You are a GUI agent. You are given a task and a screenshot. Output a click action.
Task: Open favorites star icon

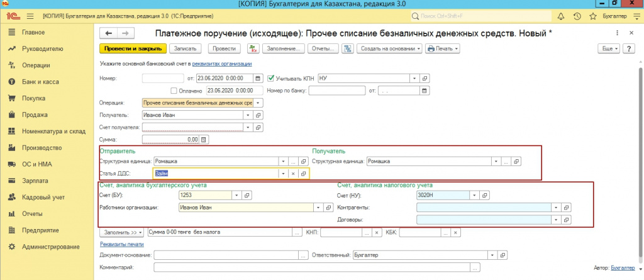point(592,16)
